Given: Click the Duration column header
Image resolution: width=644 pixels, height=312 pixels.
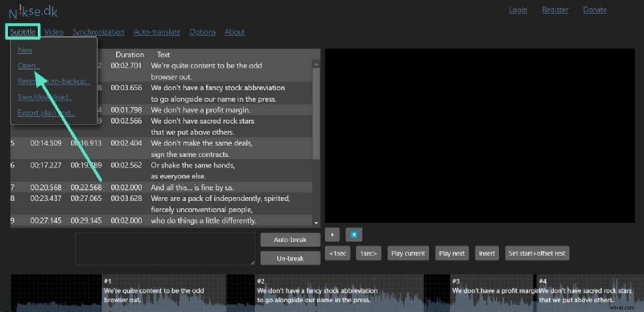Looking at the screenshot, I should [130, 55].
